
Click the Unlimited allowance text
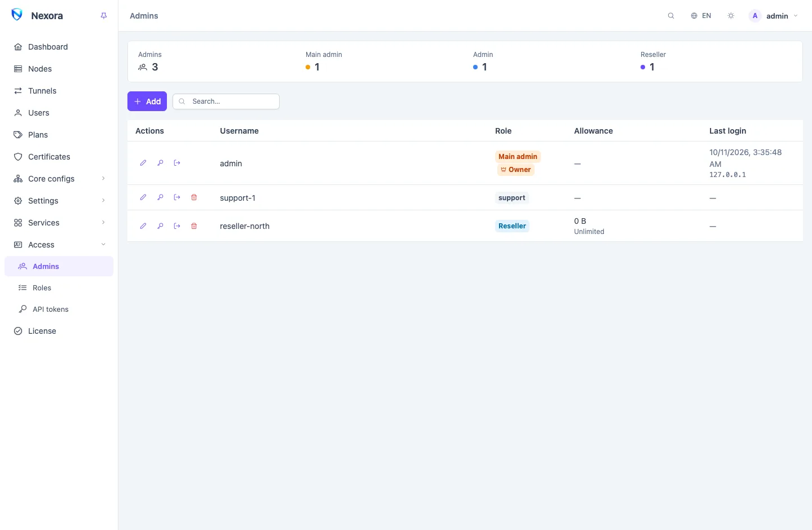click(589, 232)
